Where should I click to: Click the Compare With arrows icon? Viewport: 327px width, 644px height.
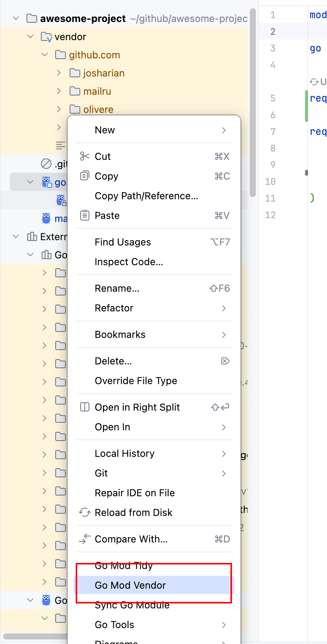point(84,539)
